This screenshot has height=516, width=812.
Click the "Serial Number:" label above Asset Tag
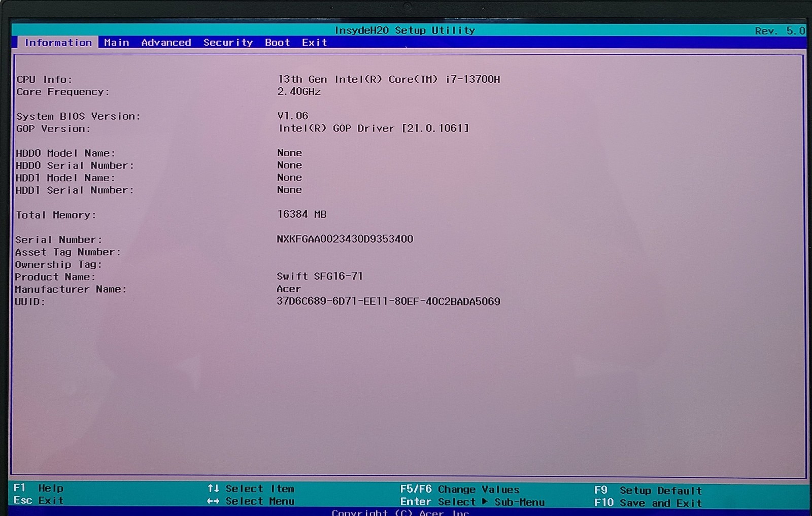click(x=58, y=239)
